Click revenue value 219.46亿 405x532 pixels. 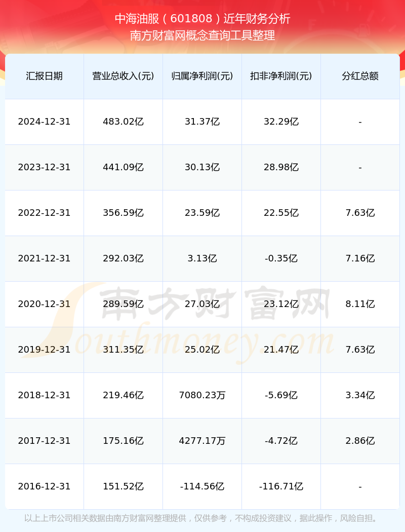click(124, 395)
